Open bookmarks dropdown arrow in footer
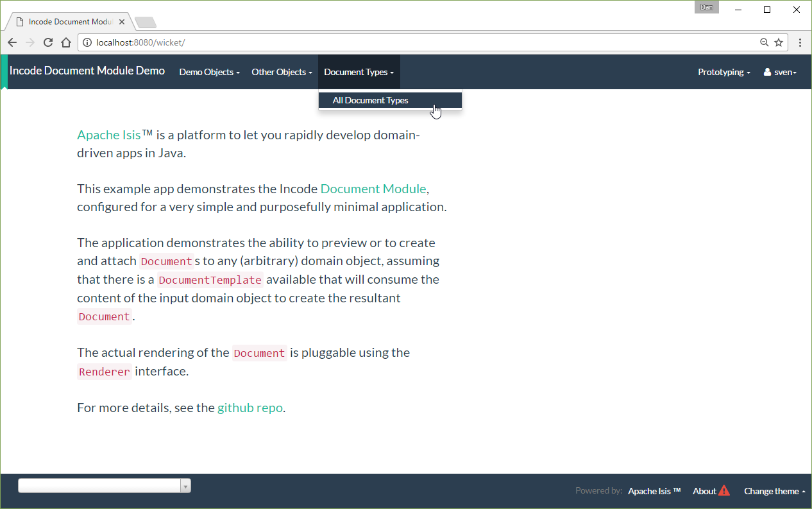 186,487
